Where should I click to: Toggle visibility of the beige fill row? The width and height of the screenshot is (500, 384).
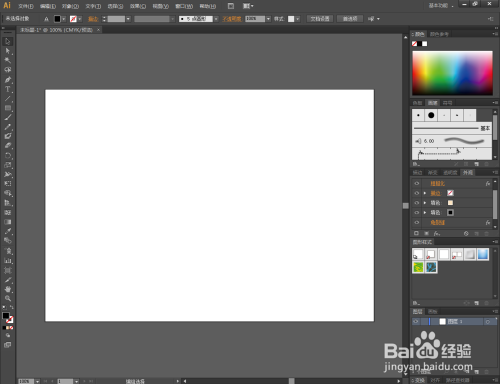point(417,203)
